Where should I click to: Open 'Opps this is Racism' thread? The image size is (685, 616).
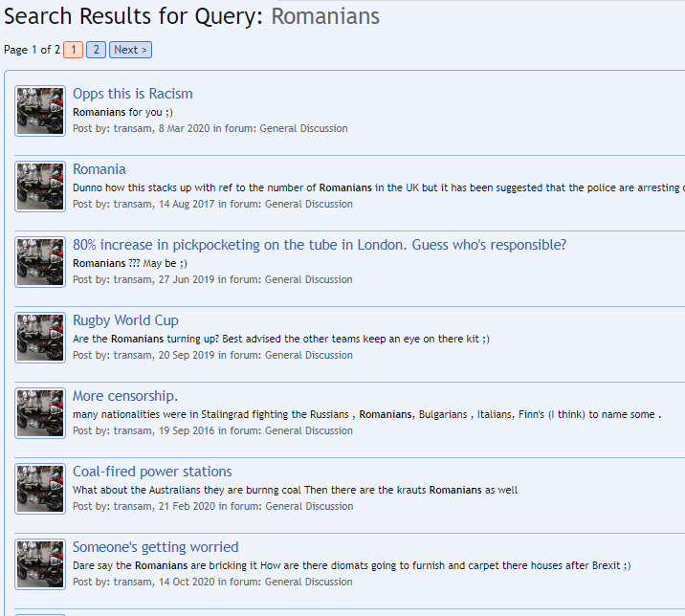pos(132,94)
